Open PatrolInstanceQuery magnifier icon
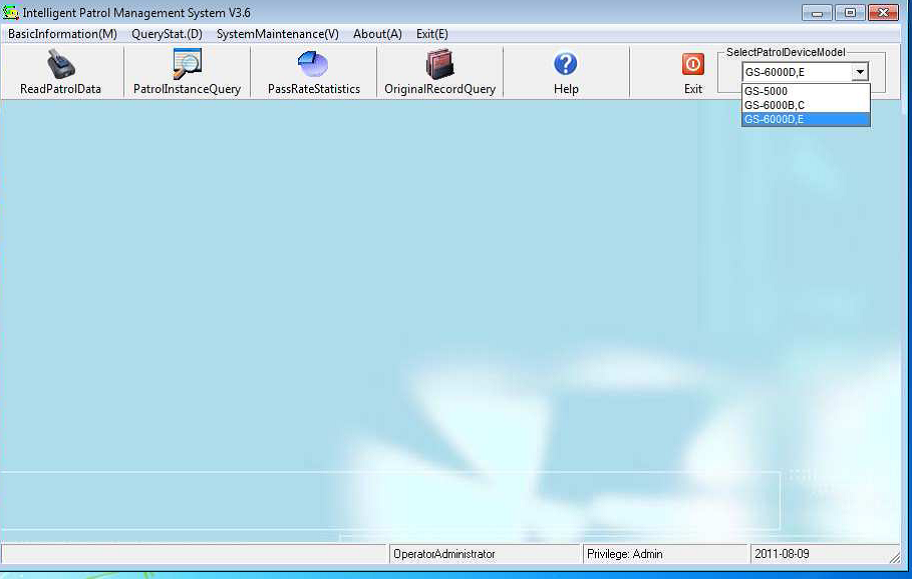Image resolution: width=912 pixels, height=579 pixels. (x=187, y=65)
